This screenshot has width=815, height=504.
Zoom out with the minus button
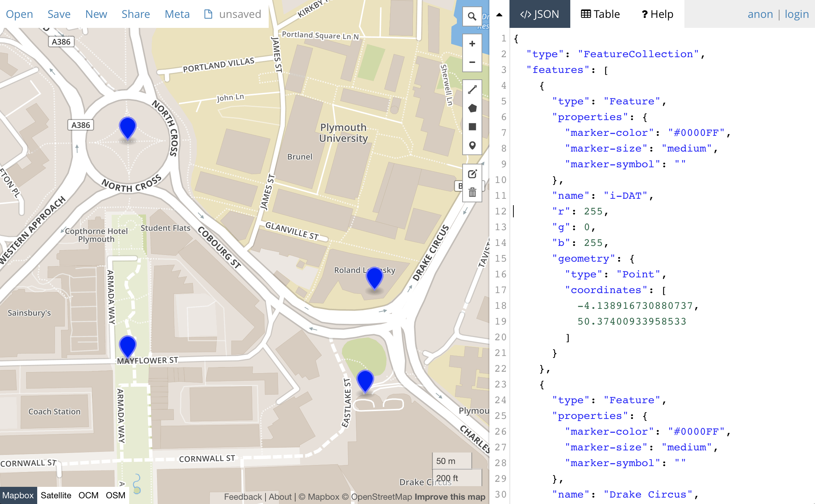472,62
